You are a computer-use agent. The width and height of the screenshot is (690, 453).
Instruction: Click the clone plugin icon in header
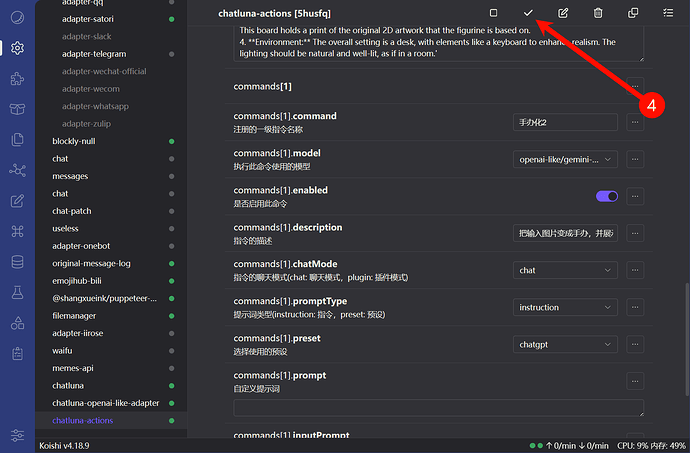(x=633, y=13)
